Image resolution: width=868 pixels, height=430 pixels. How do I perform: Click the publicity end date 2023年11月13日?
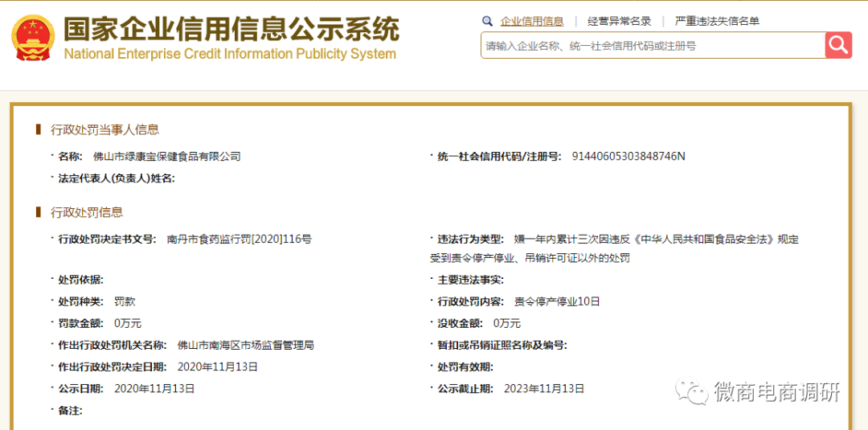click(543, 388)
